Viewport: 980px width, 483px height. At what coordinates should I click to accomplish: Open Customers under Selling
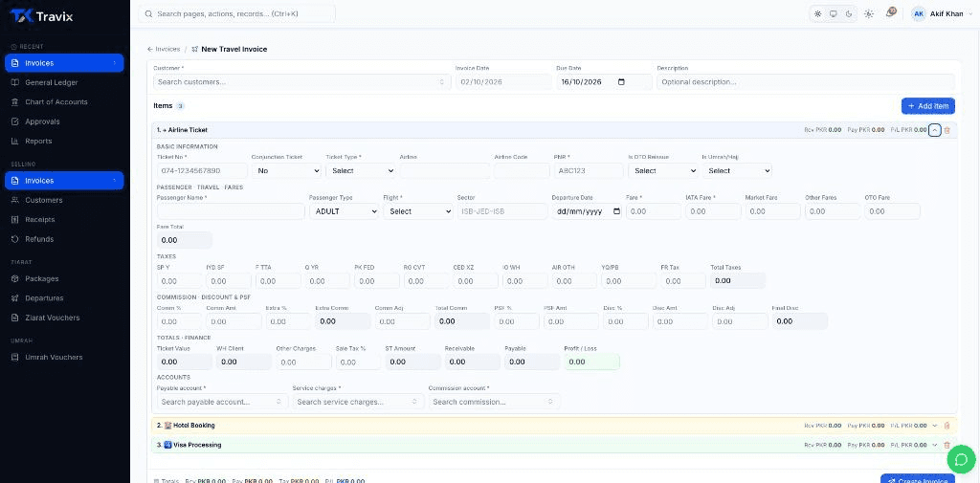click(x=44, y=200)
